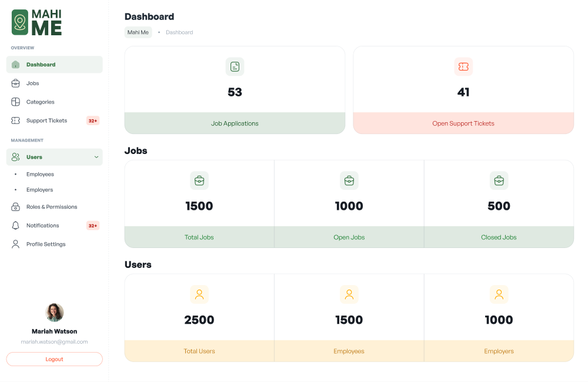588x382 pixels.
Task: Click the 53 job applications count
Action: pyautogui.click(x=235, y=92)
